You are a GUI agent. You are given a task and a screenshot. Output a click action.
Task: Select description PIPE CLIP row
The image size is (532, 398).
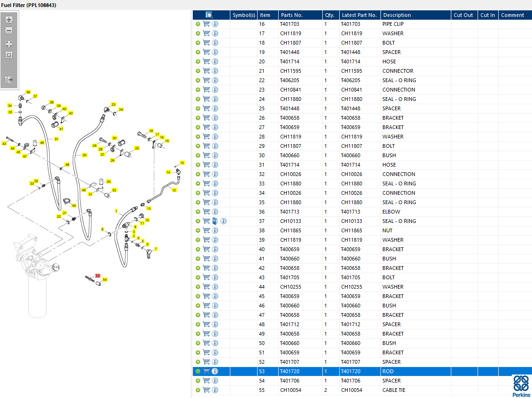point(393,24)
